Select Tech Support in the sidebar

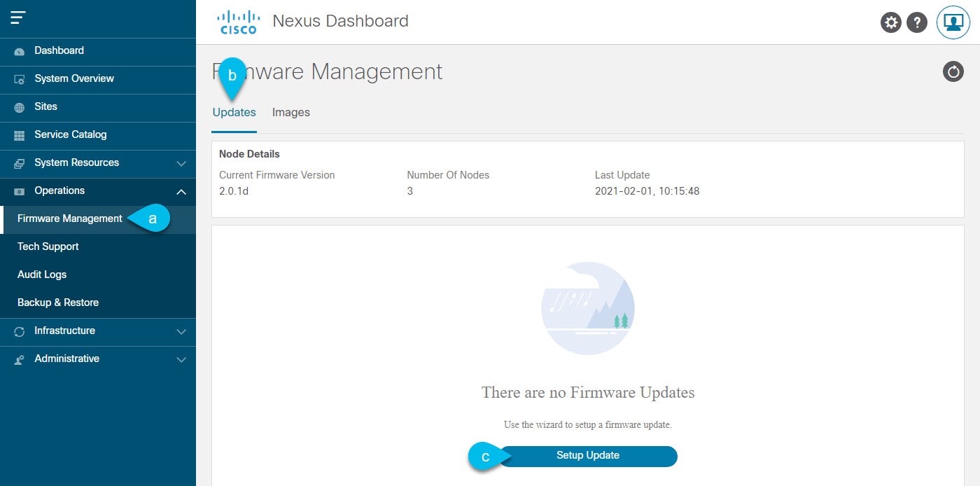click(x=47, y=246)
